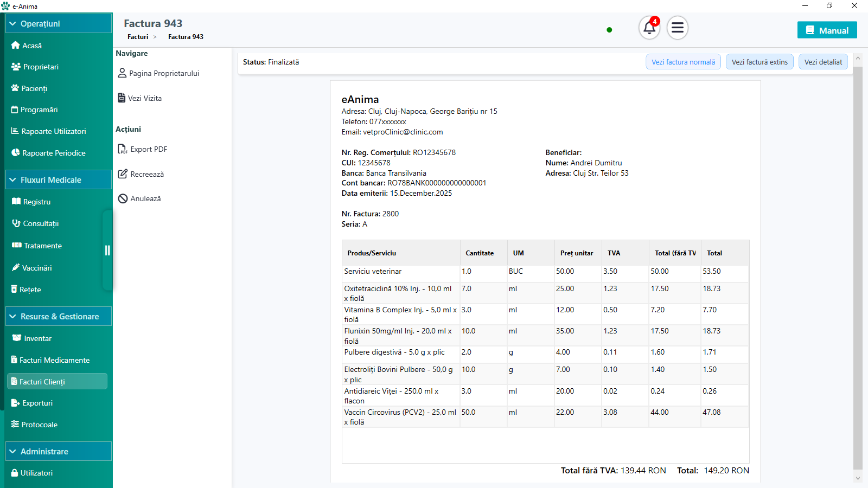Click Vezi factura normală button

point(683,62)
